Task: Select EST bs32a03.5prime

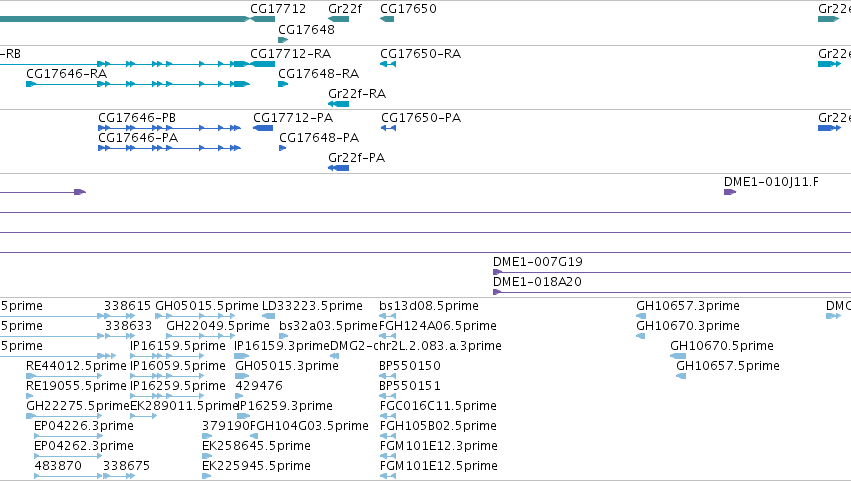Action: tap(328, 326)
